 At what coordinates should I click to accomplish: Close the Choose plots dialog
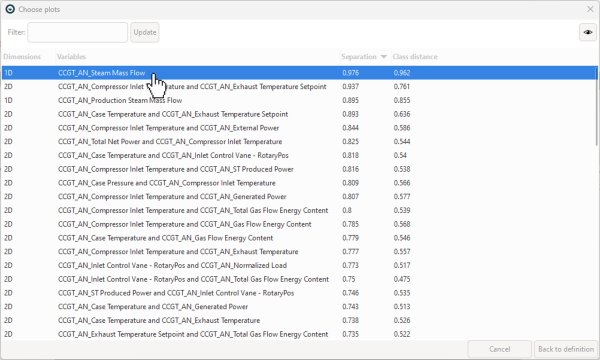coord(590,9)
